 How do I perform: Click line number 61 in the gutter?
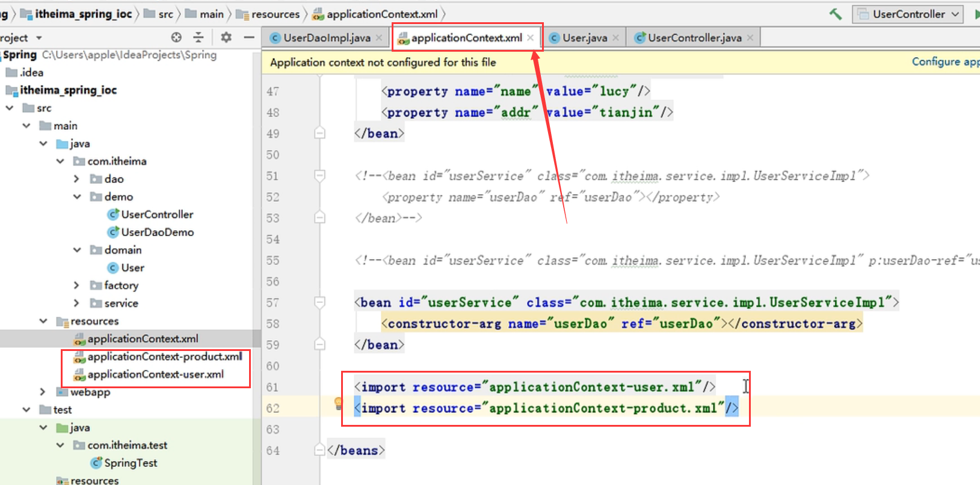click(x=273, y=387)
